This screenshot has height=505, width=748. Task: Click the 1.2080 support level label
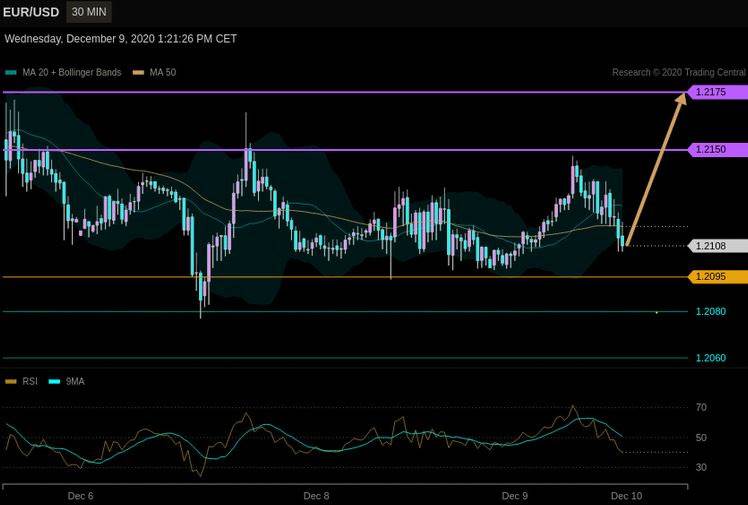[x=711, y=311]
